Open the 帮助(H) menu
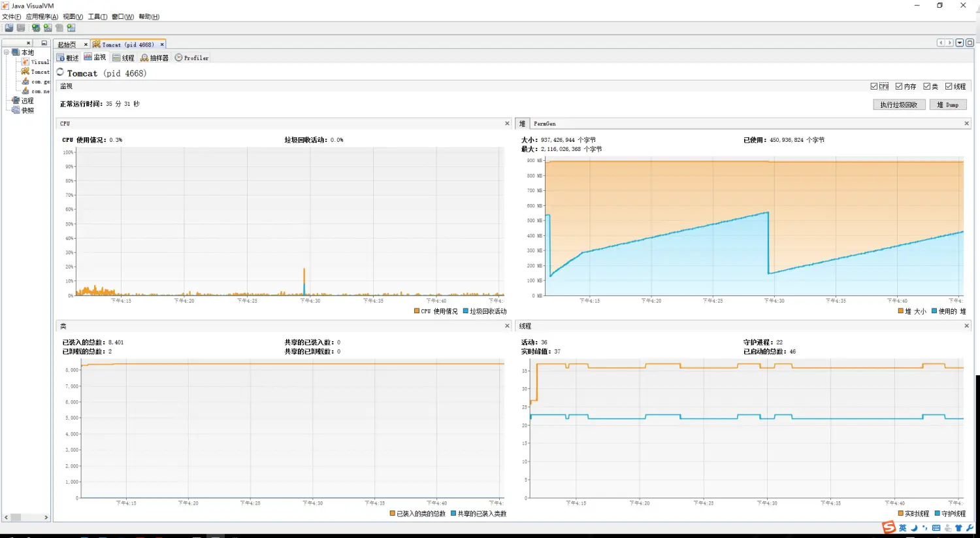This screenshot has width=980, height=538. pos(149,17)
